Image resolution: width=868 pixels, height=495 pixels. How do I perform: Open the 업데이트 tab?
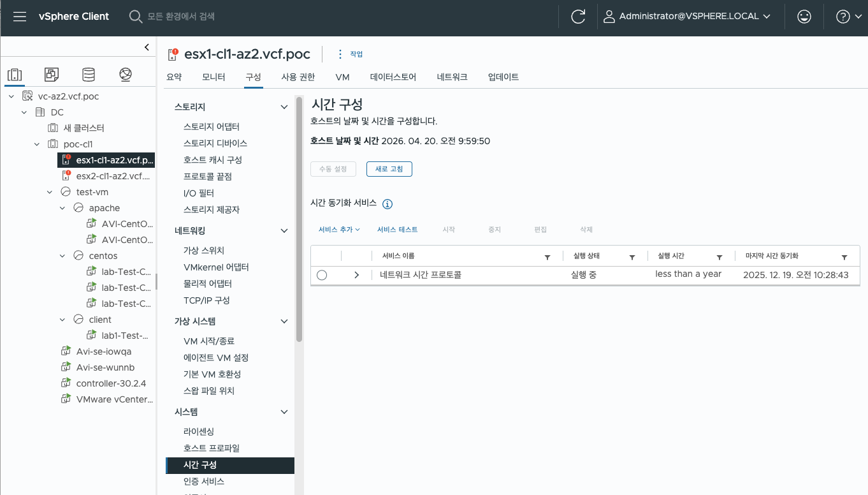pyautogui.click(x=503, y=77)
